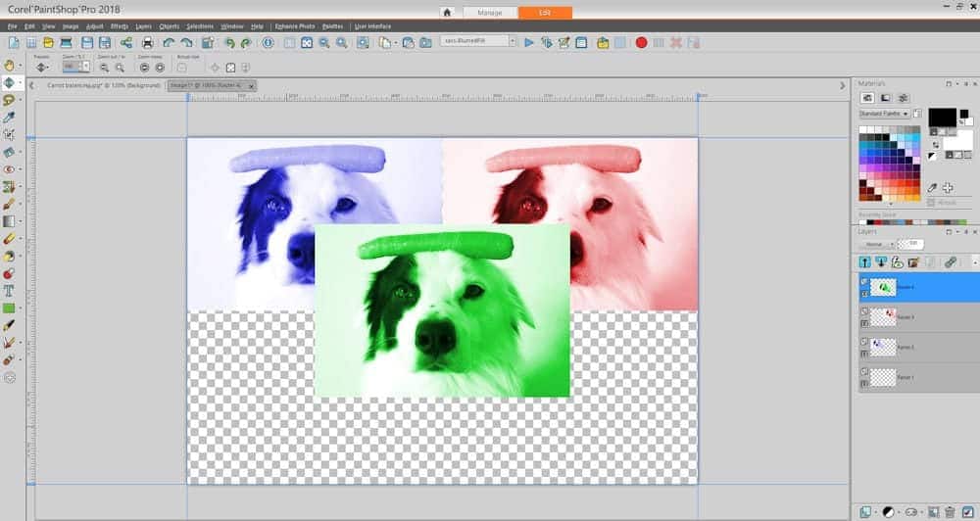Image resolution: width=980 pixels, height=521 pixels.
Task: Hide the Raster 3 layer using its eye
Action: coord(863,312)
